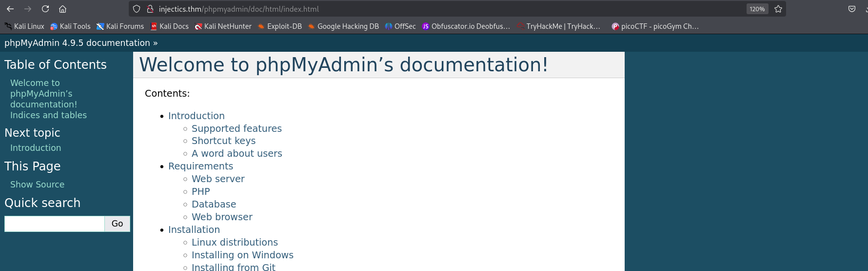Reload the page with the refresh icon

[45, 9]
